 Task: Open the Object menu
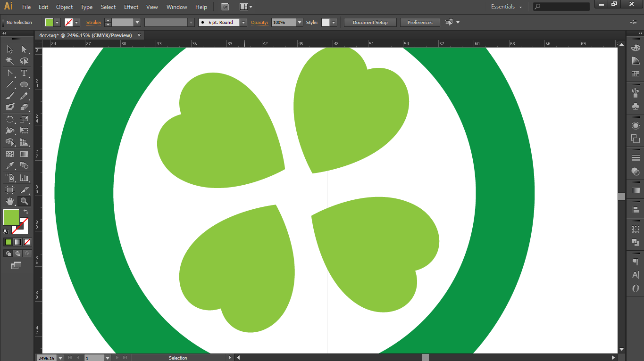coord(64,7)
